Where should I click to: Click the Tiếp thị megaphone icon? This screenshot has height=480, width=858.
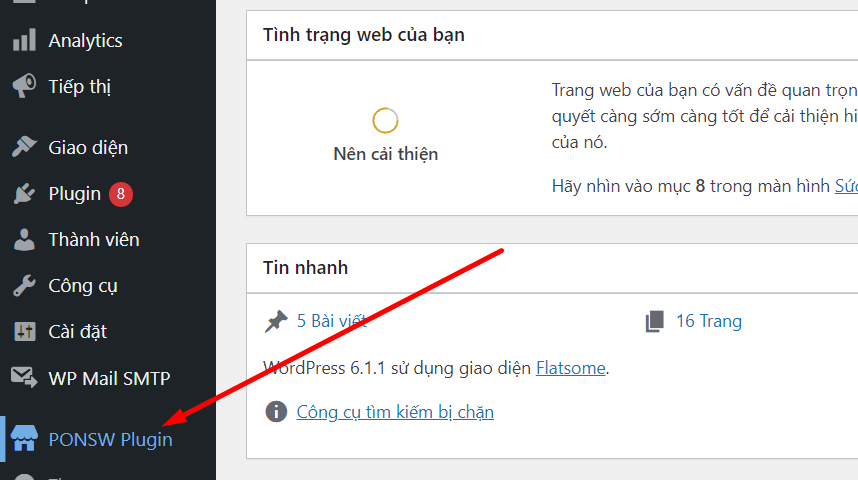tap(24, 86)
